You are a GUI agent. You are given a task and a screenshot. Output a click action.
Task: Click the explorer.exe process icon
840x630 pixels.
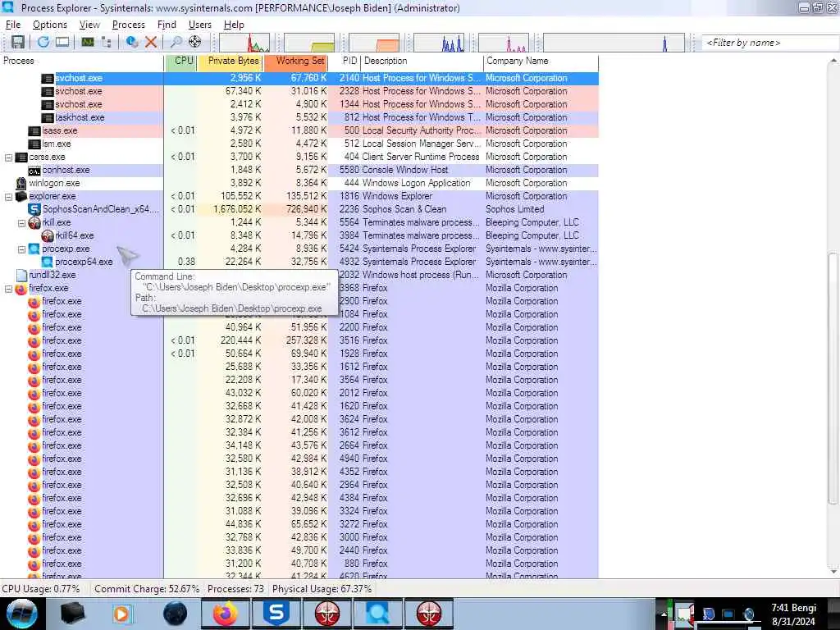pos(21,196)
